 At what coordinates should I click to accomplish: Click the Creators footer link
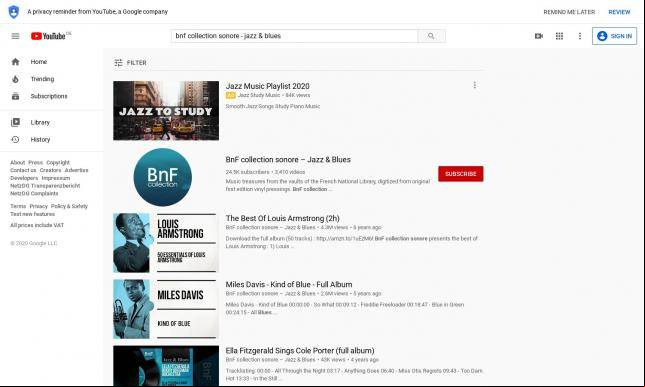[50, 170]
